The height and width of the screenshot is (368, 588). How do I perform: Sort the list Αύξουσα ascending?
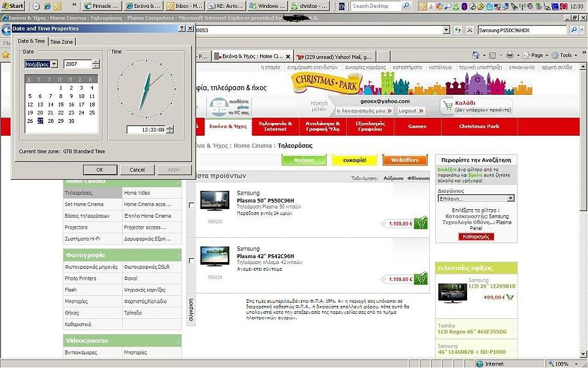point(393,178)
